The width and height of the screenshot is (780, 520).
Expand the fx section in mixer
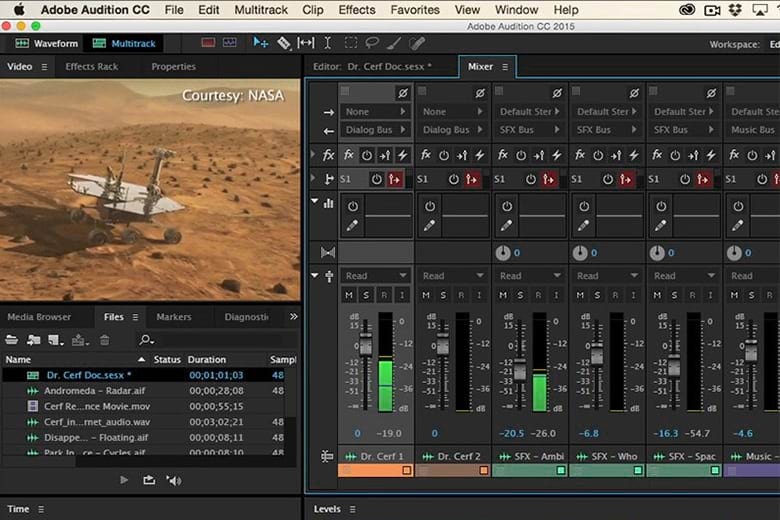pos(313,154)
